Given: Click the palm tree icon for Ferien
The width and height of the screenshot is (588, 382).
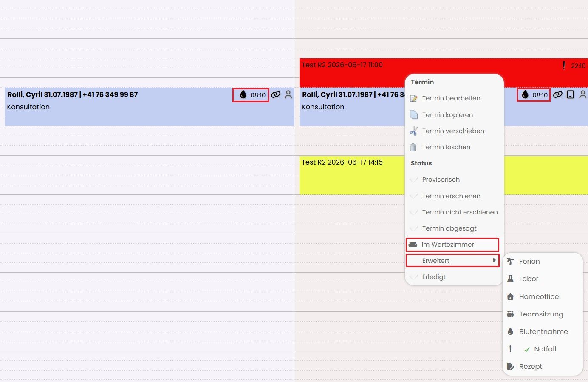Looking at the screenshot, I should pos(510,261).
